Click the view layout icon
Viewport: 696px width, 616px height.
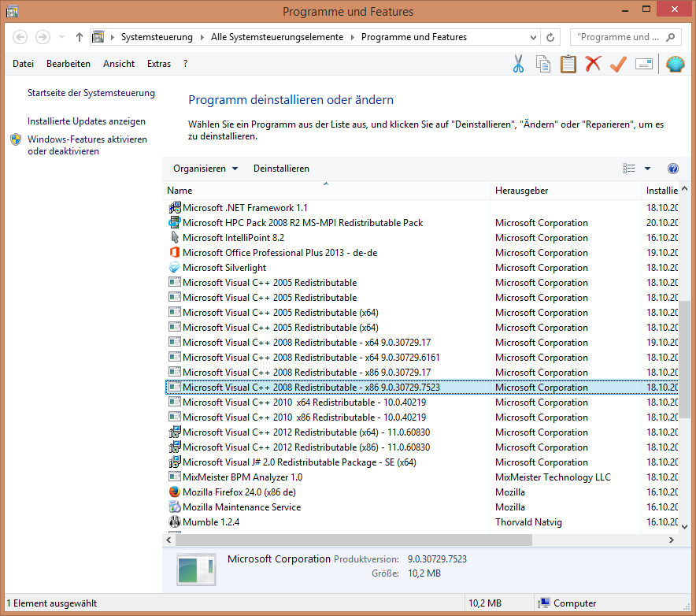pyautogui.click(x=628, y=169)
